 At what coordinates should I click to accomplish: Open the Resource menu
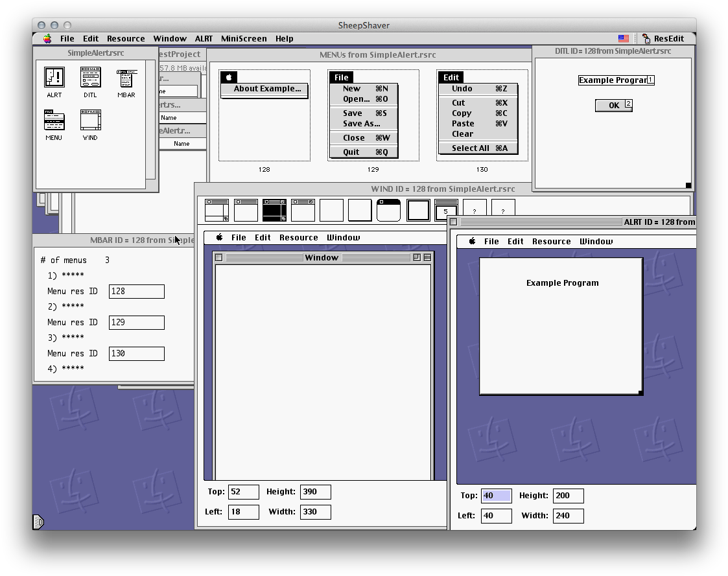(x=126, y=38)
